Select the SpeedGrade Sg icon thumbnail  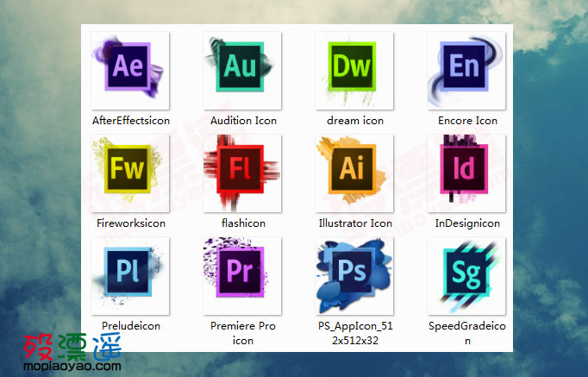466,276
